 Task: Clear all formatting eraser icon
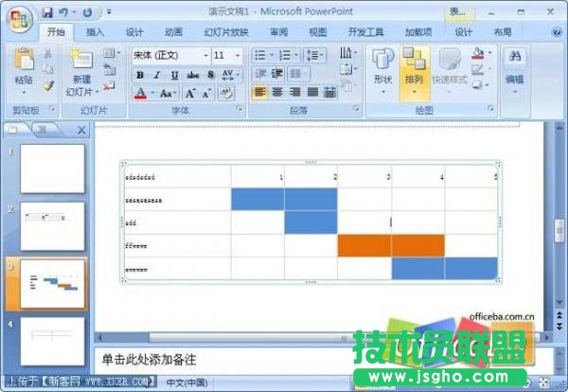pos(227,94)
